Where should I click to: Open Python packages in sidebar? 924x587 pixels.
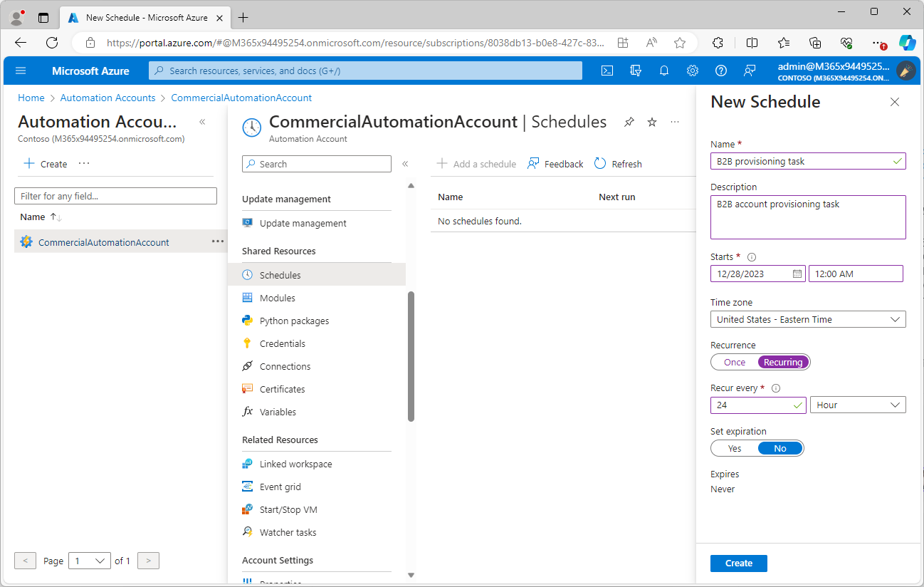click(294, 321)
